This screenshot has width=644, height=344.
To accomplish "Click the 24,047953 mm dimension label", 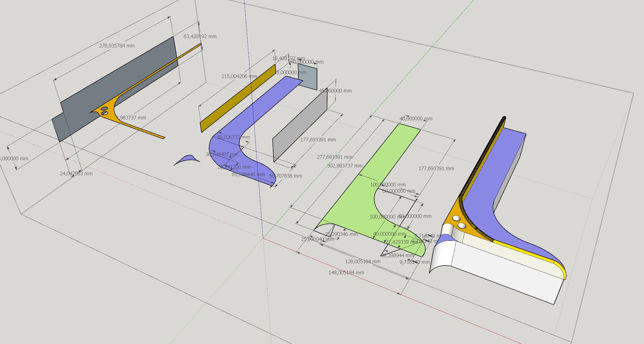I will [76, 174].
